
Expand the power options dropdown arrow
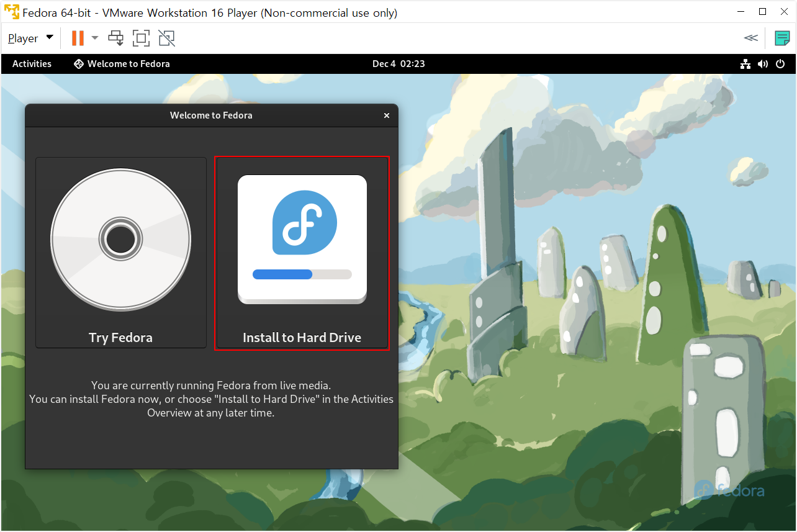coord(95,38)
